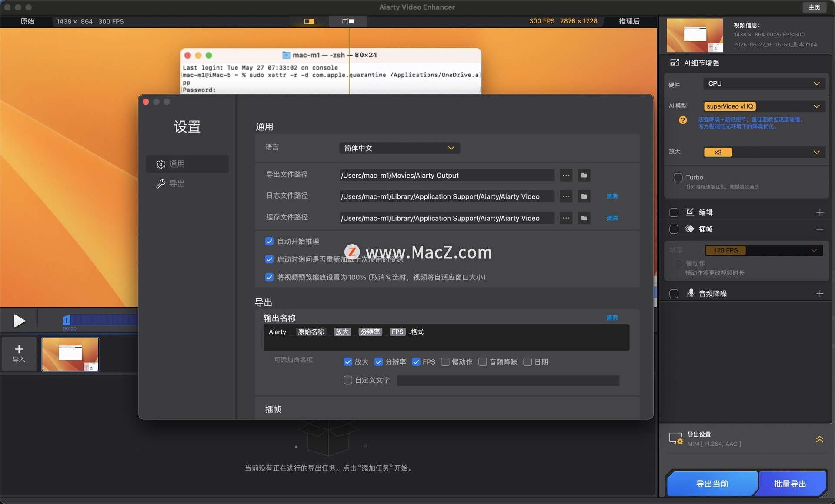This screenshot has width=835, height=504.
Task: Enable the 编辑 section checkbox
Action: pos(674,212)
